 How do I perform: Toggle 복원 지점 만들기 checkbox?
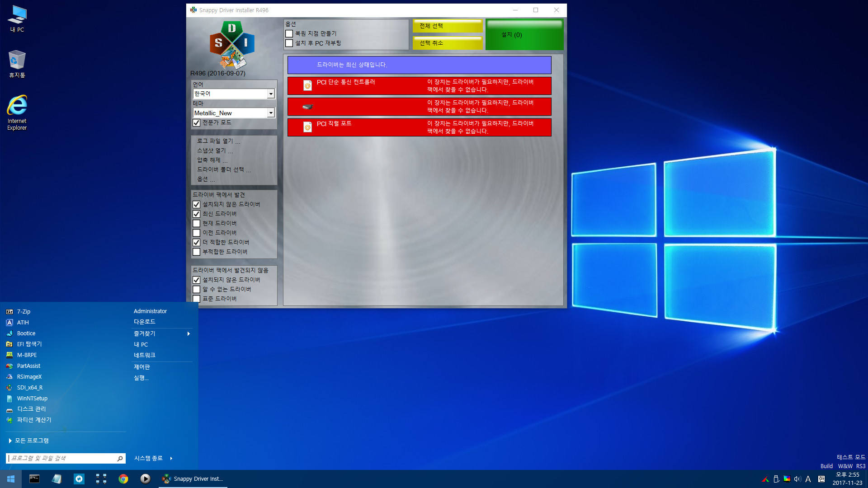pos(289,34)
